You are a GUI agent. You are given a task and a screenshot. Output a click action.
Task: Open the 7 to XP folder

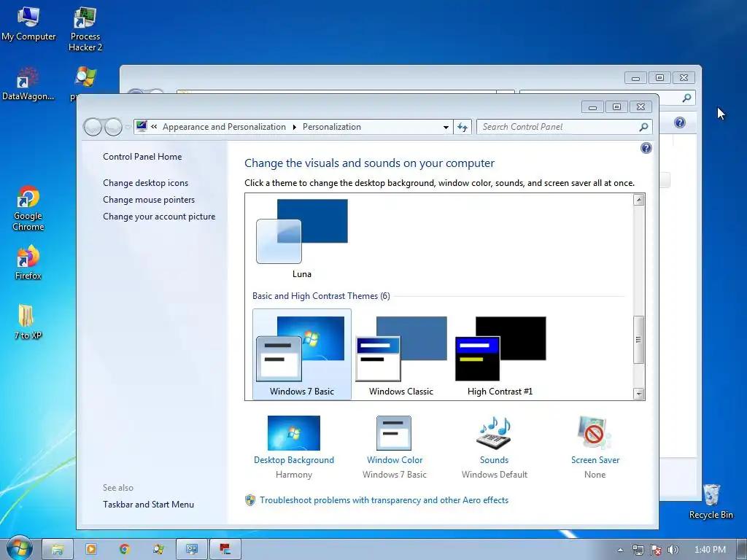pos(28,322)
